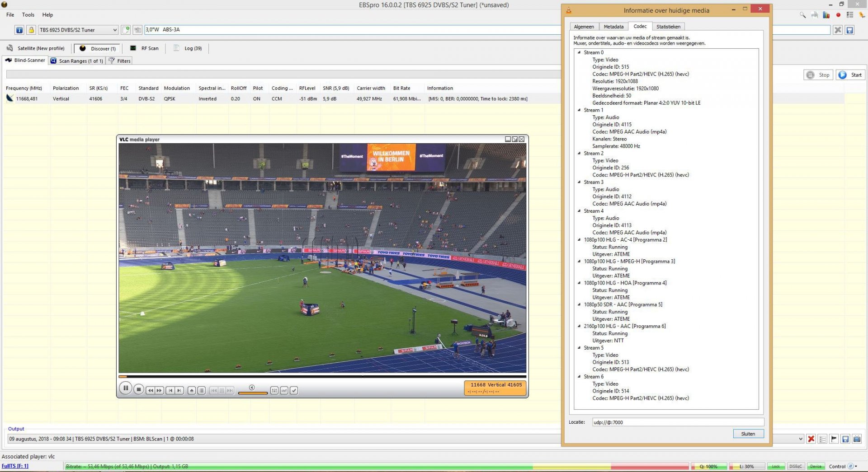Collapse the Stream 0 tree entry

point(578,52)
